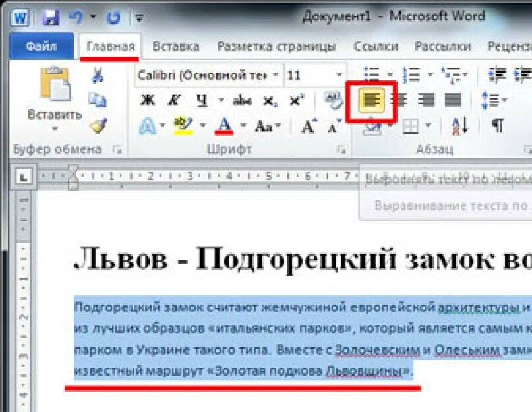The image size is (532, 412).
Task: Toggle show paragraph marks ¶
Action: click(x=498, y=126)
